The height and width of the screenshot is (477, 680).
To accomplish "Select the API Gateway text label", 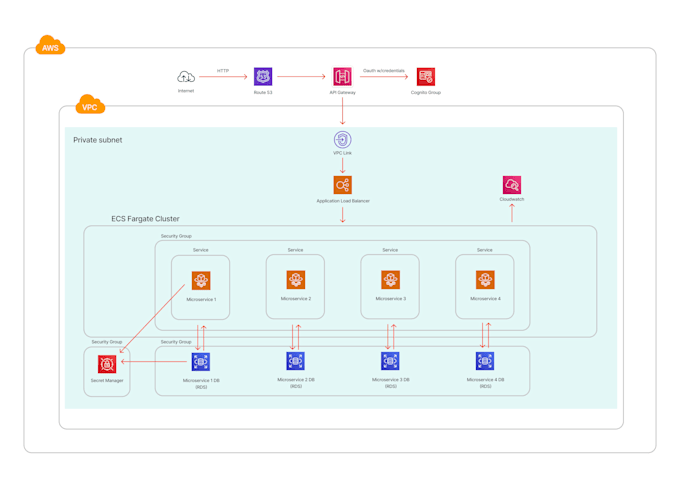I will click(343, 93).
